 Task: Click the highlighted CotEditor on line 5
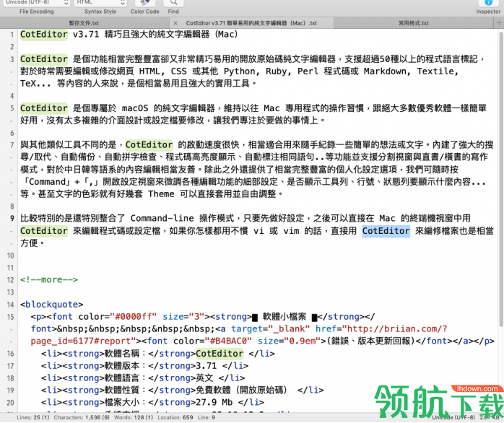click(44, 108)
